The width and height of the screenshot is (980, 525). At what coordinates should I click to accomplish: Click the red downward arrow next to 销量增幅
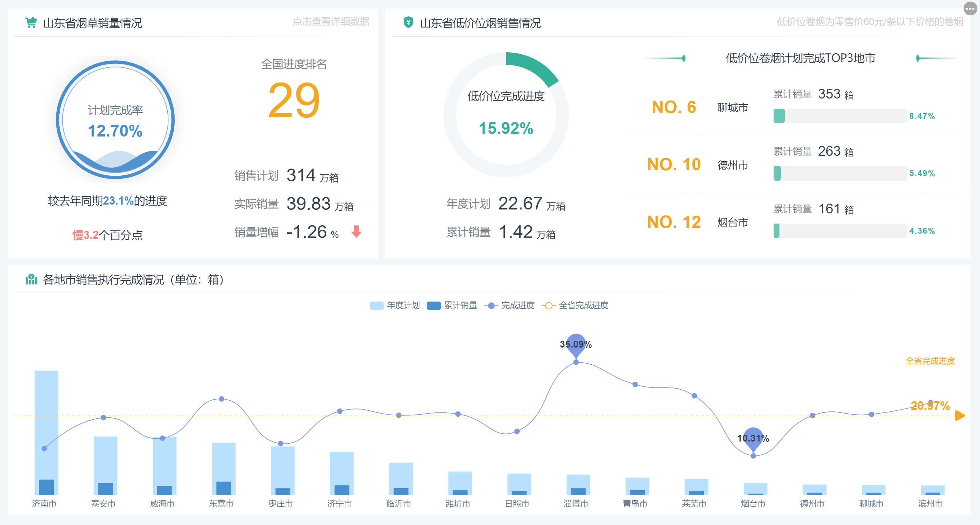click(356, 231)
